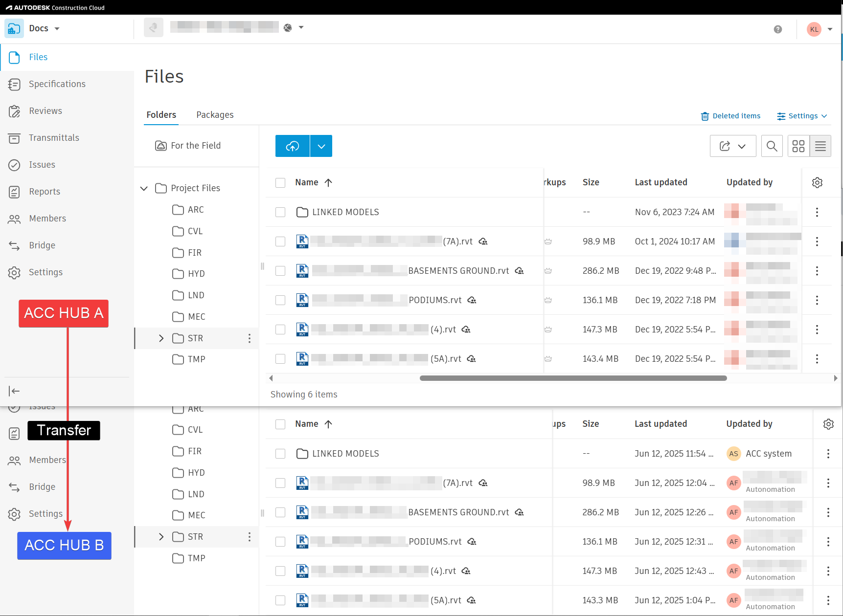Collapse the Project Files tree node

[x=144, y=188]
